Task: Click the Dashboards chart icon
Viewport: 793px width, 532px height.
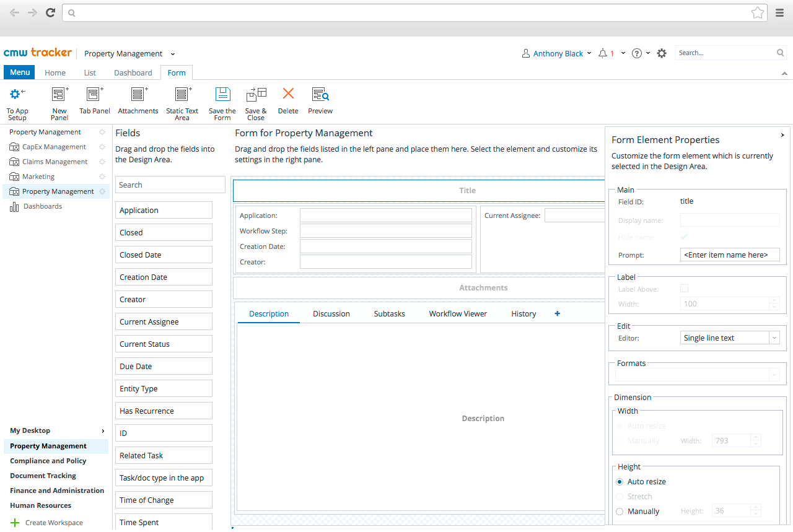Action: 14,206
